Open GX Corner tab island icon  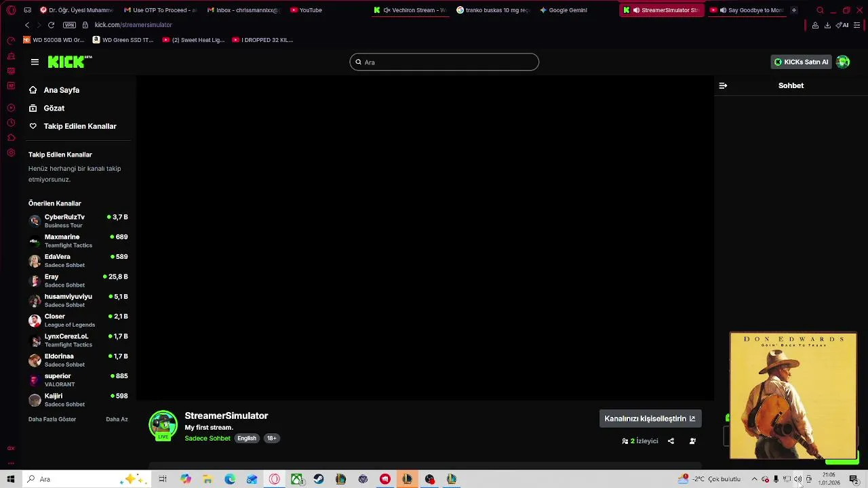point(27,10)
